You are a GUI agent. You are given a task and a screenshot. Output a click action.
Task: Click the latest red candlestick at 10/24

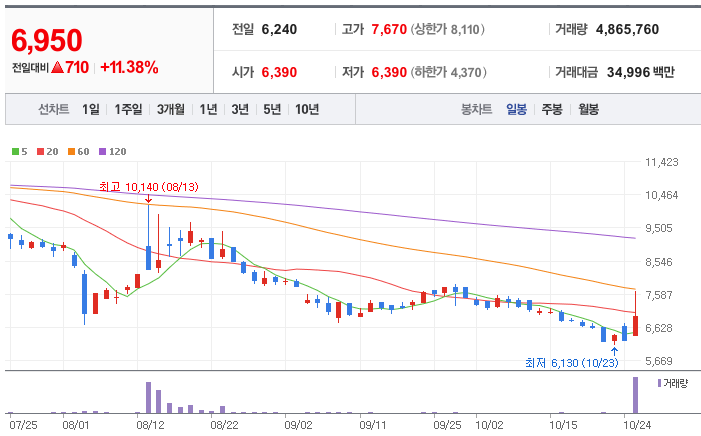pos(635,326)
